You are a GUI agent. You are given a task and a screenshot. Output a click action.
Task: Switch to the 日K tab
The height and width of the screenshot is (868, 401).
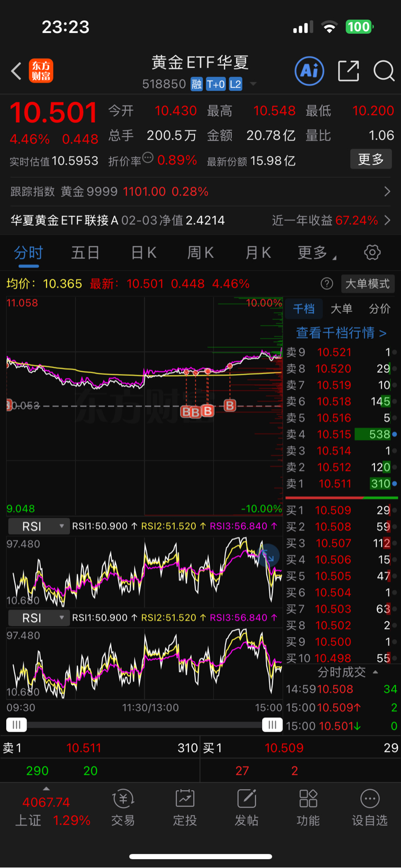pos(144,253)
